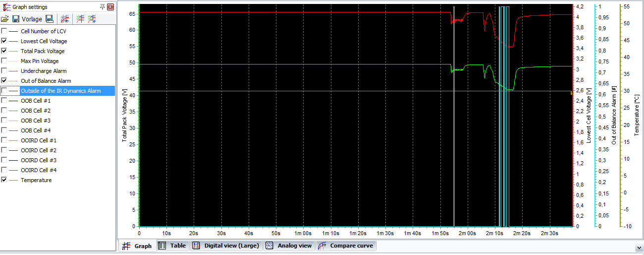Image resolution: width=644 pixels, height=255 pixels.
Task: Click the Total Pack Voltage [V] axis title
Action: coord(125,116)
